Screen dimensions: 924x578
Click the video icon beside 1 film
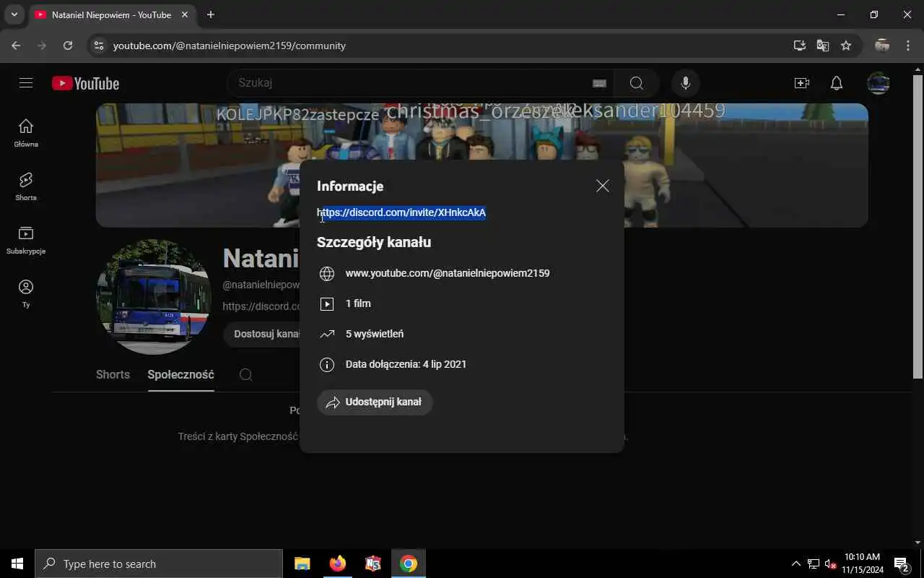tap(327, 304)
